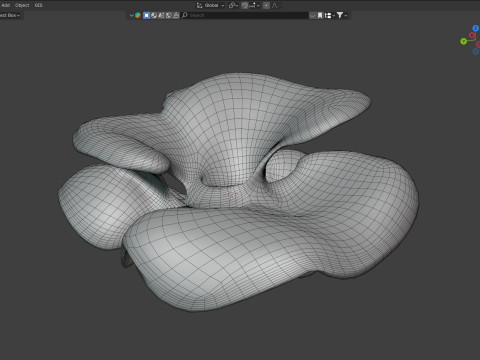Toggle proportional editing
The image size is (480, 360).
[x=266, y=5]
